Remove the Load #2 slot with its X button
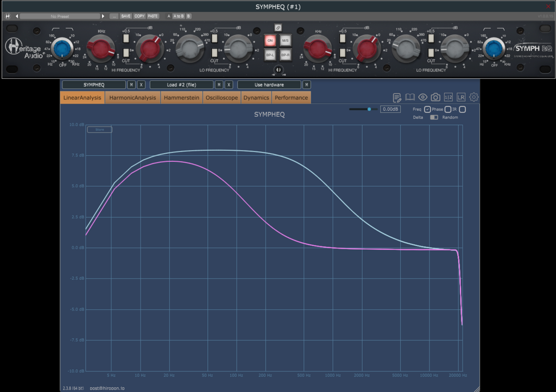This screenshot has width=556, height=392. tap(229, 85)
